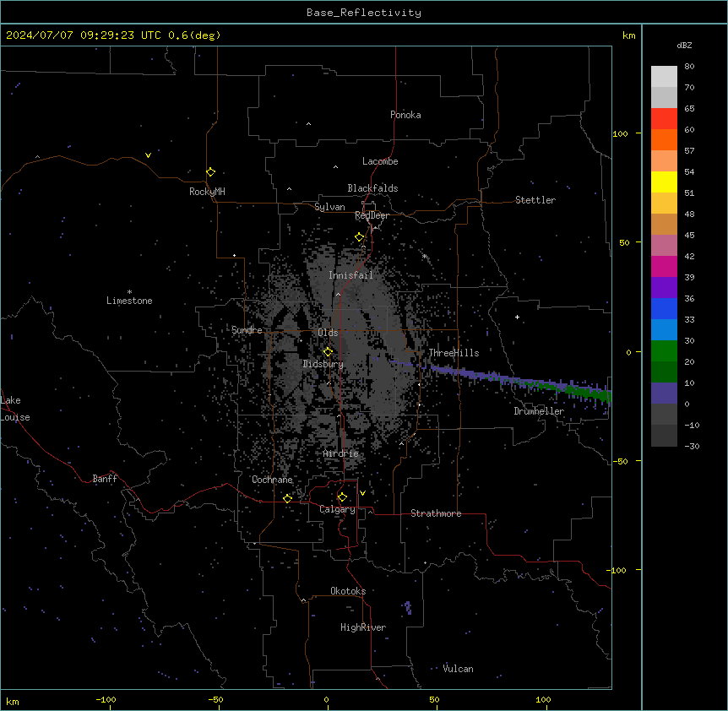Click the ThreeHills label
728x711 pixels.
click(454, 353)
